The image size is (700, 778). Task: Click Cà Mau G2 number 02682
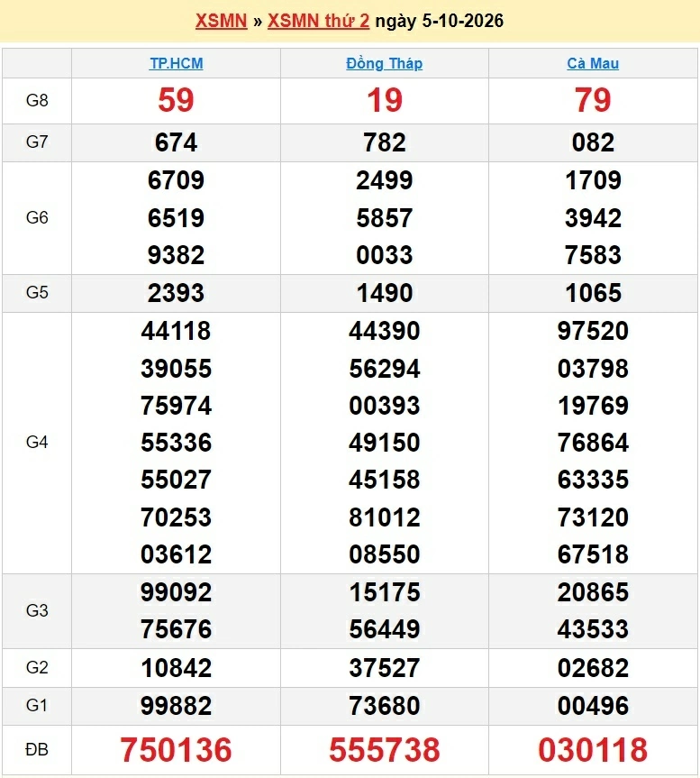pyautogui.click(x=593, y=668)
